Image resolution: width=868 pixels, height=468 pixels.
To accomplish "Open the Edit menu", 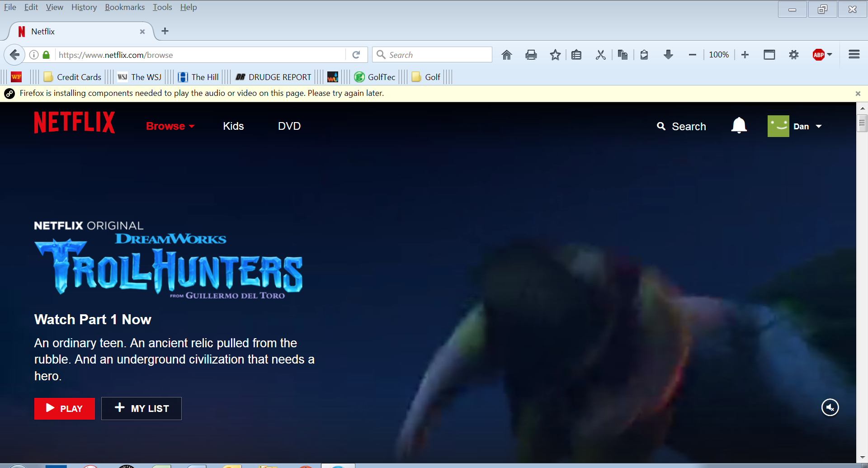I will [31, 7].
